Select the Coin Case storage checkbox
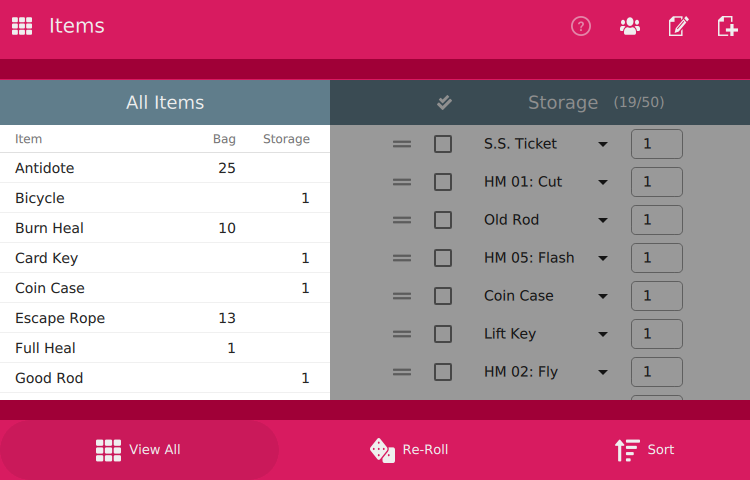 click(443, 296)
